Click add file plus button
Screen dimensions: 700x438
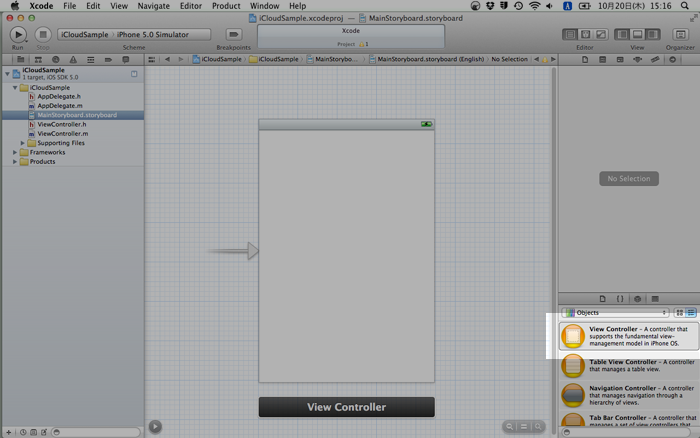tap(8, 432)
